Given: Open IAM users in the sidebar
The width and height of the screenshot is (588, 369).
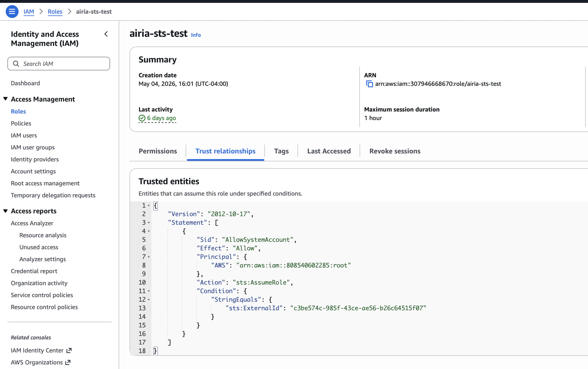Looking at the screenshot, I should [24, 135].
